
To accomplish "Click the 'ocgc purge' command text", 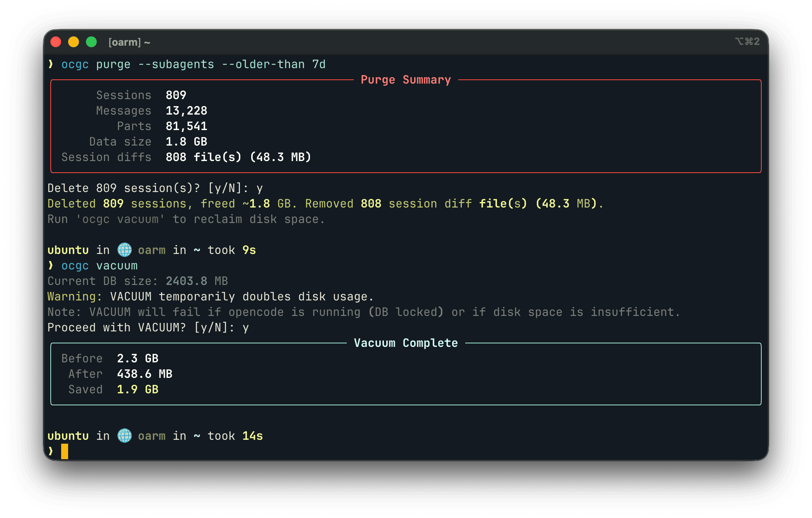I will tap(96, 64).
